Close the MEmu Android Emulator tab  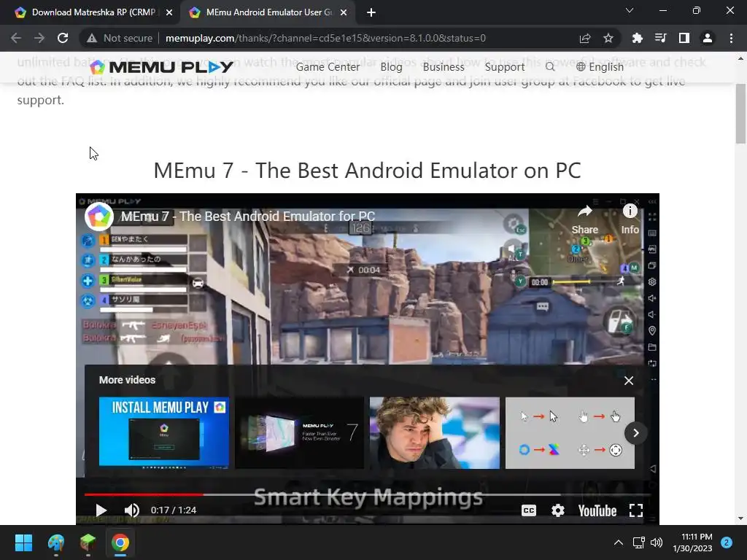pyautogui.click(x=344, y=12)
